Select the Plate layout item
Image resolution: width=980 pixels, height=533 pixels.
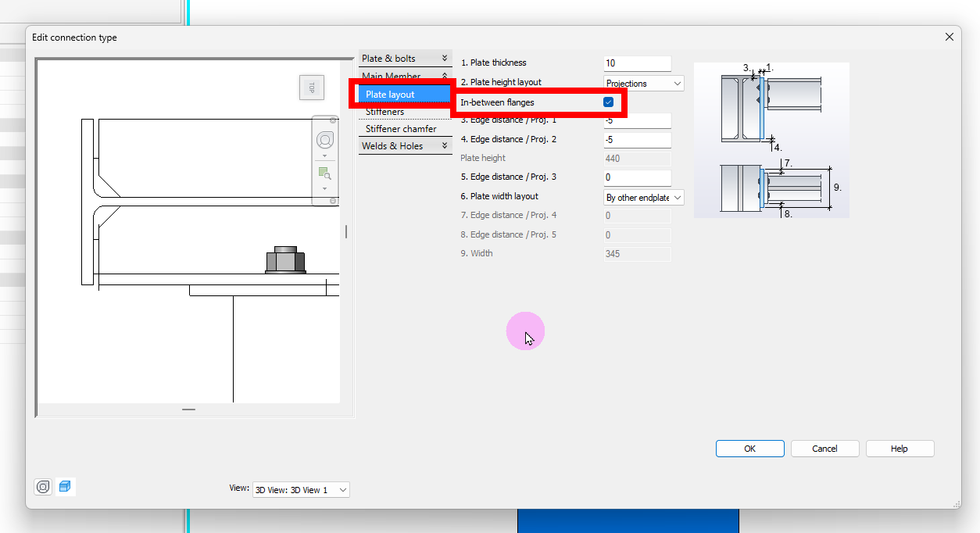405,95
